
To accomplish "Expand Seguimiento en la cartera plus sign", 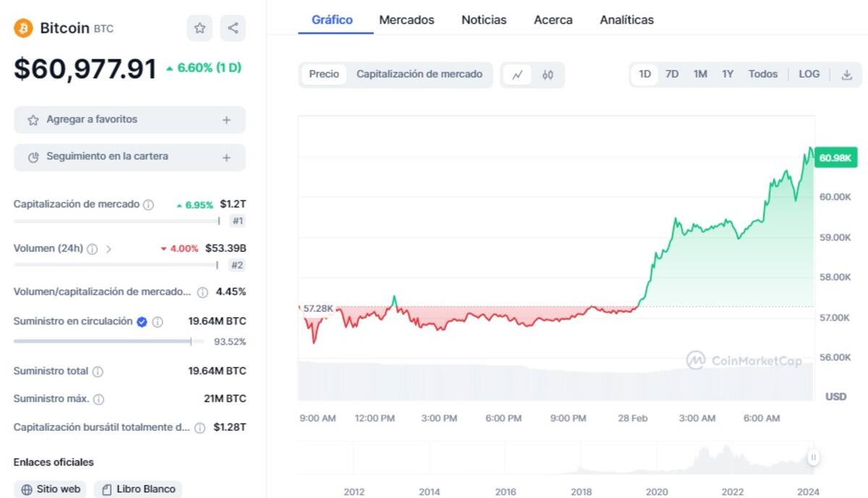I will click(x=226, y=157).
